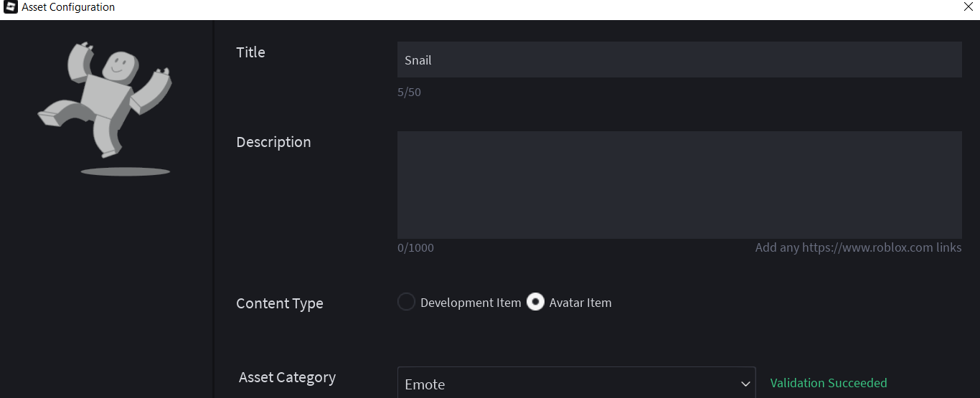Click the Validation Succeeded status text
This screenshot has width=980, height=398.
829,383
